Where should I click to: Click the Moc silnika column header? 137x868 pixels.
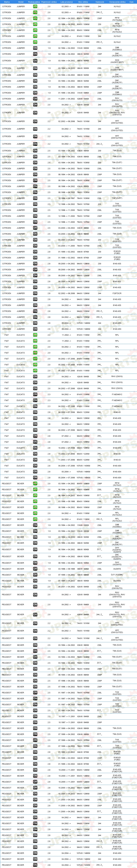(x=83, y=2)
